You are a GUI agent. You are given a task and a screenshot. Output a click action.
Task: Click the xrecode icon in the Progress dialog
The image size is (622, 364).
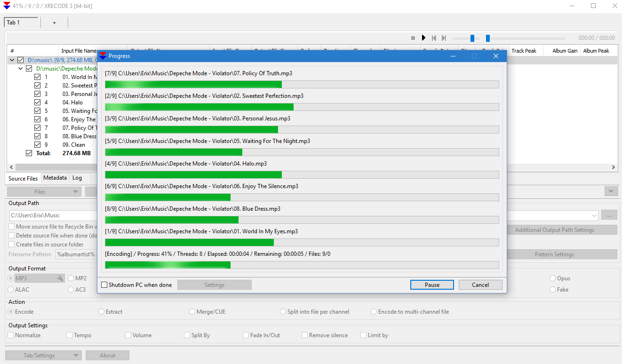coord(103,55)
